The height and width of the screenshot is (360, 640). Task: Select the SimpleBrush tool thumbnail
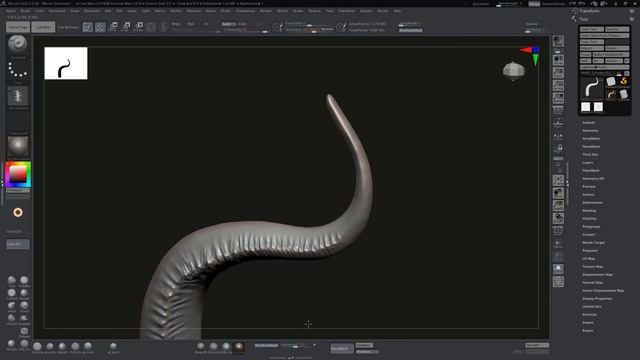coord(623,82)
